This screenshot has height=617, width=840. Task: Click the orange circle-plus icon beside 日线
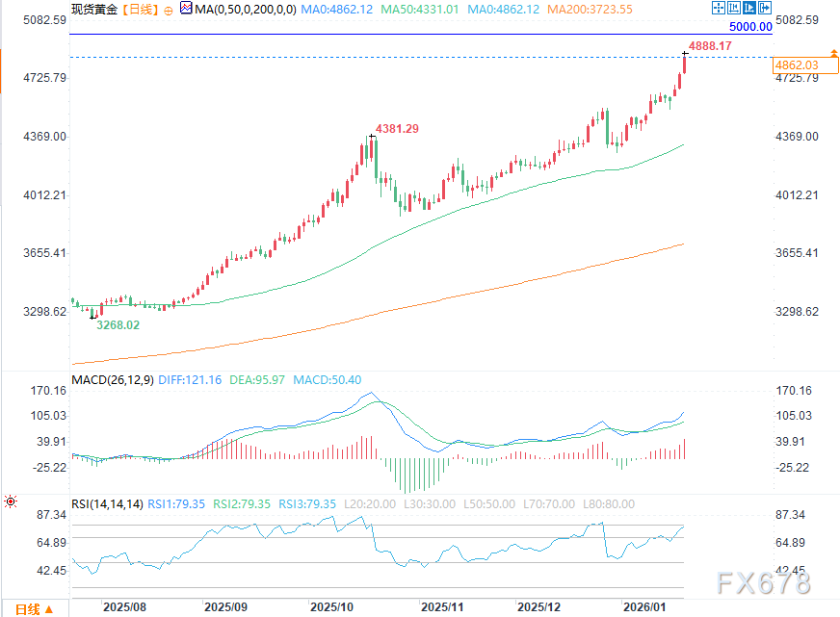coord(170,10)
